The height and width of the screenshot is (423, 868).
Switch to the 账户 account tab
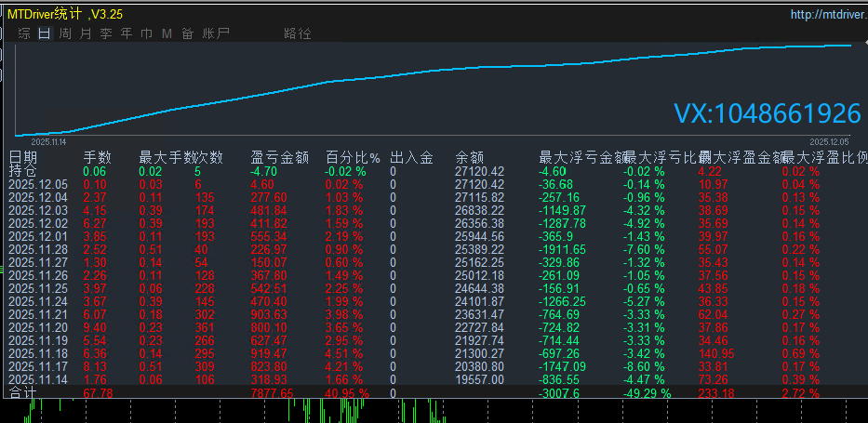tap(215, 33)
